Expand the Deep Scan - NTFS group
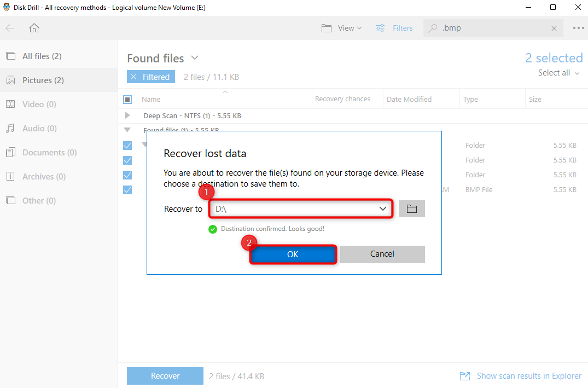 tap(127, 115)
